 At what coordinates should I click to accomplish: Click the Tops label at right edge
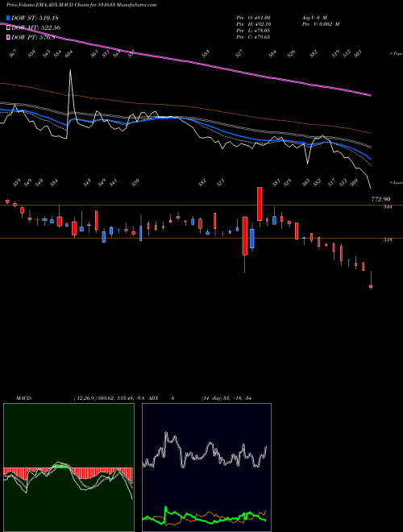[x=396, y=54]
